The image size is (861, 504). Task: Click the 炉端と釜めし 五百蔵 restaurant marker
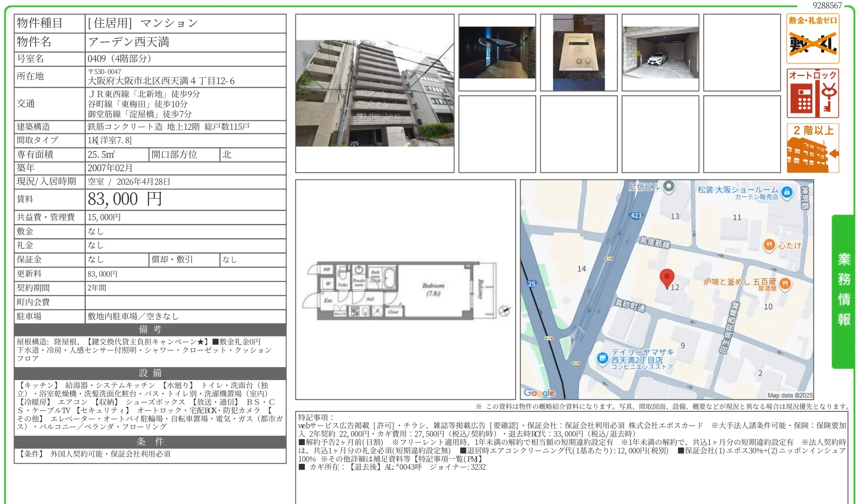tap(785, 284)
